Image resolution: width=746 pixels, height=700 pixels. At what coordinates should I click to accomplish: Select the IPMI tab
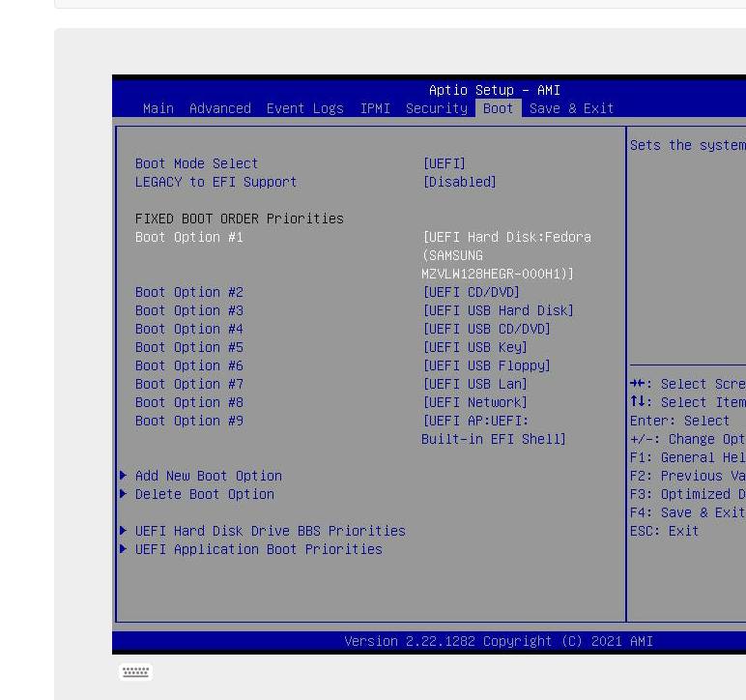pos(375,108)
